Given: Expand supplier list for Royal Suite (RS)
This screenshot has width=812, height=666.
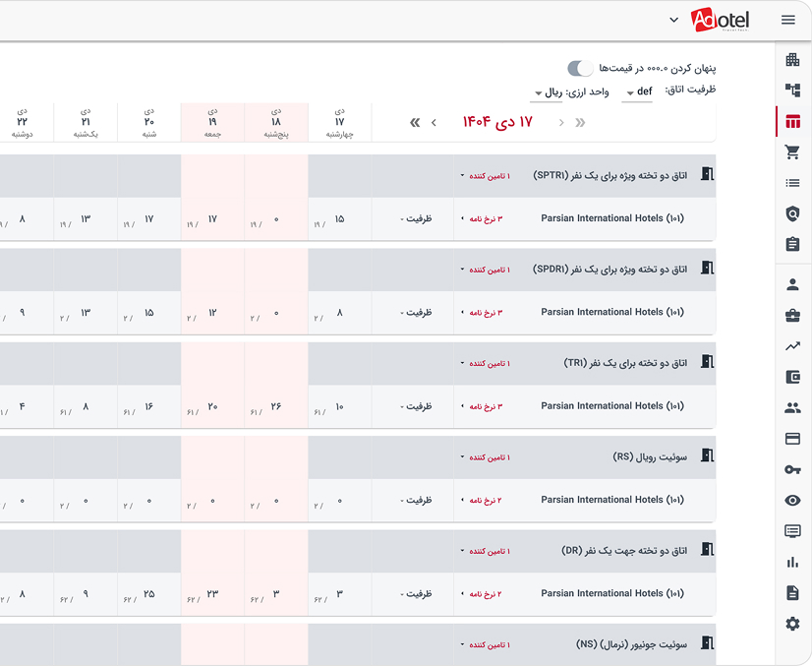Looking at the screenshot, I should coord(485,457).
